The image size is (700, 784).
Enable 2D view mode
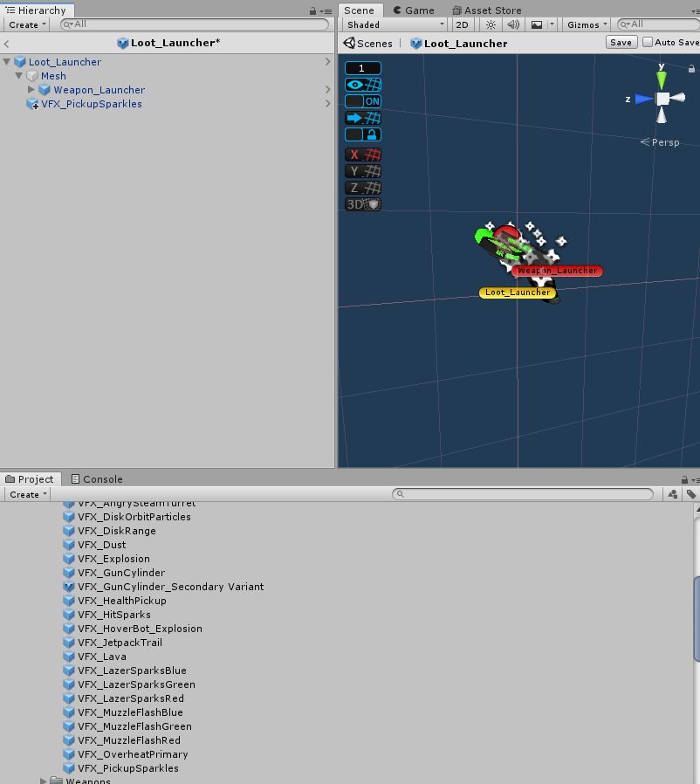pos(462,24)
